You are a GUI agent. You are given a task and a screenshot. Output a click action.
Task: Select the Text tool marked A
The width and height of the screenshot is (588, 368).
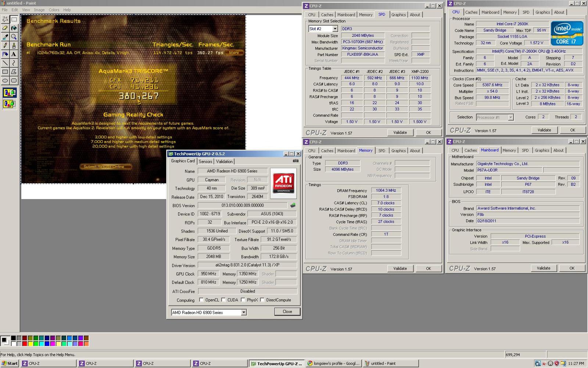click(14, 54)
